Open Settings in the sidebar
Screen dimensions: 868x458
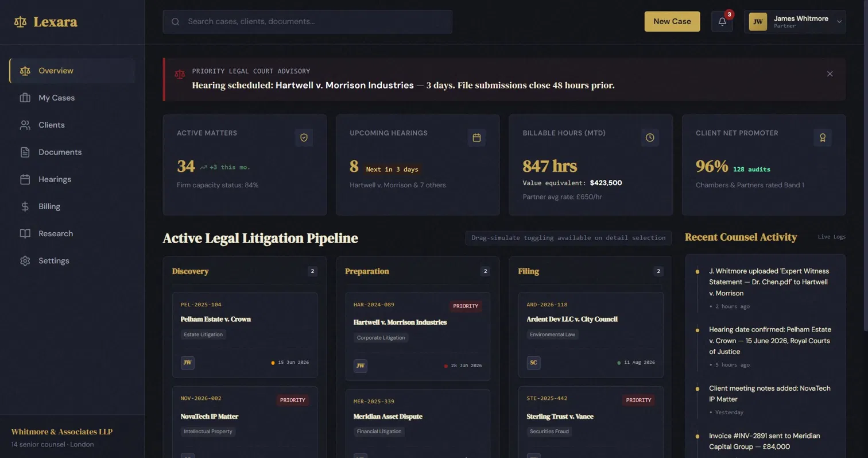tap(72, 261)
